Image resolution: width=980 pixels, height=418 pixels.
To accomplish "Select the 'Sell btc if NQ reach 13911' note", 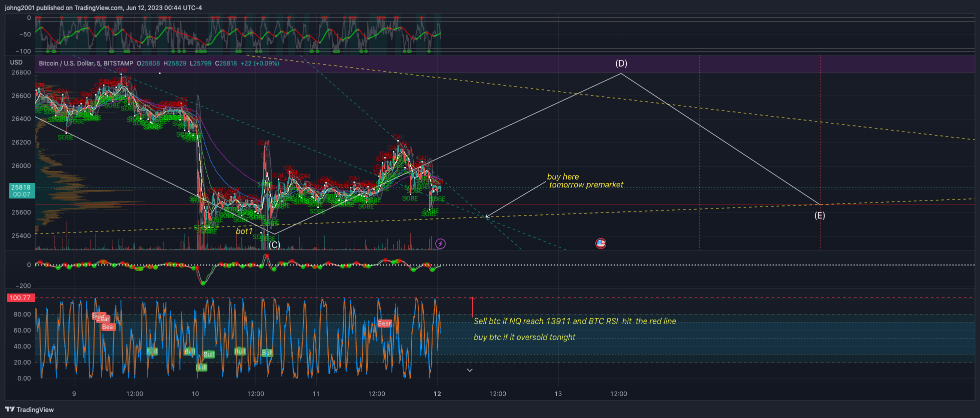I will 575,321.
